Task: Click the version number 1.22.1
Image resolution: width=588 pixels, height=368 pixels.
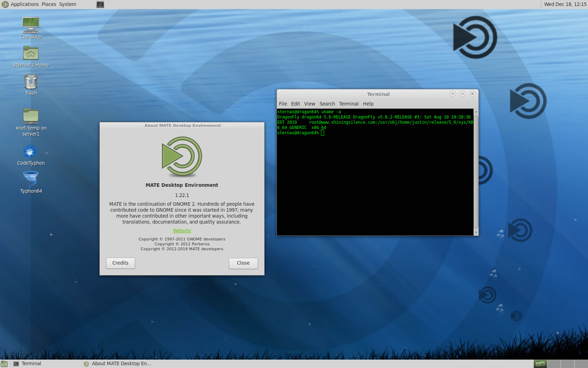Action: point(182,195)
